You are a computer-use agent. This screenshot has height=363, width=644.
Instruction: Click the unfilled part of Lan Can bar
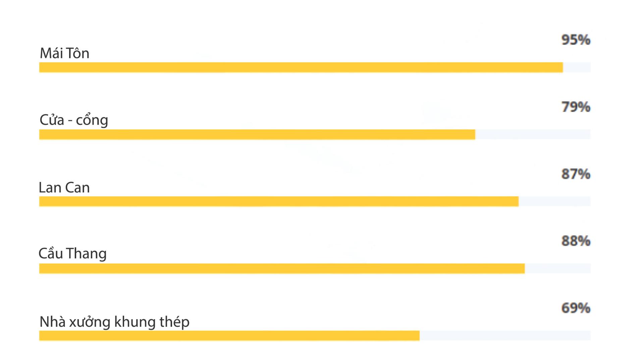555,201
